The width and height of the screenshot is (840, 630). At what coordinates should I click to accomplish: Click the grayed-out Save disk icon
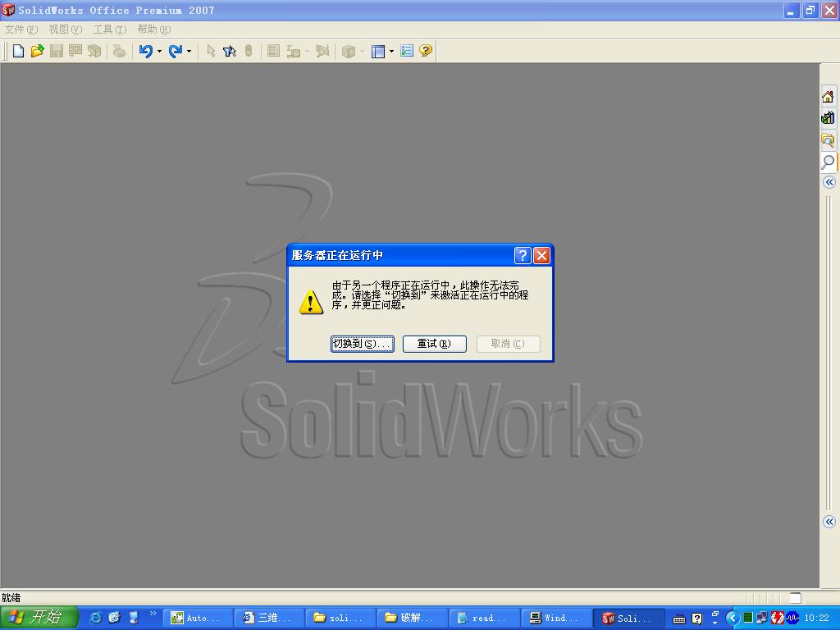(x=57, y=51)
